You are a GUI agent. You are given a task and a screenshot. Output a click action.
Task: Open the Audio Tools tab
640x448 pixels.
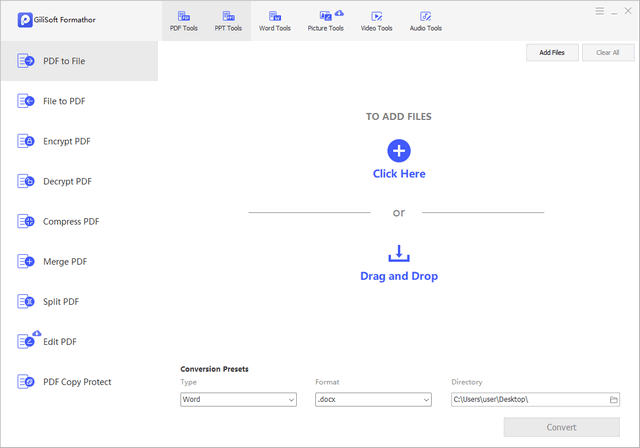point(425,20)
